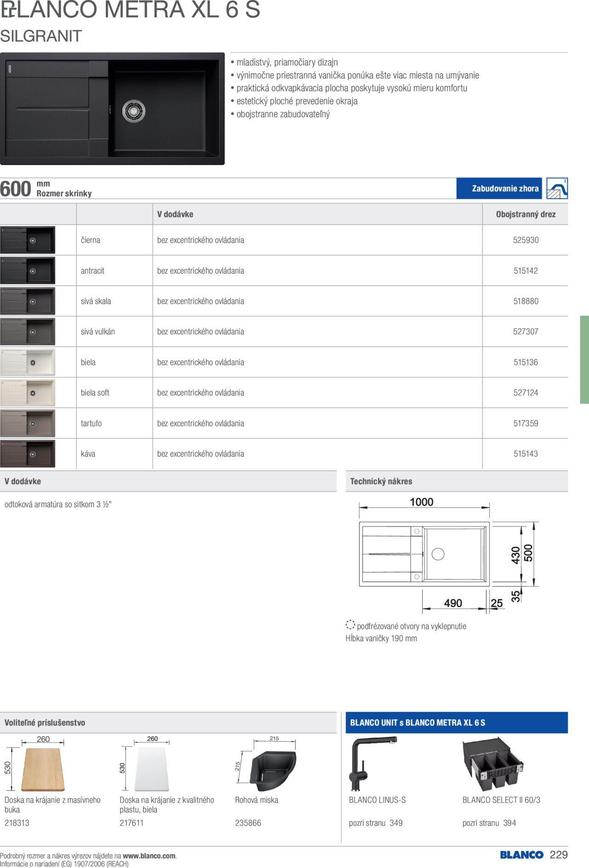Click the dashed circle knockout-hole symbol

click(350, 625)
